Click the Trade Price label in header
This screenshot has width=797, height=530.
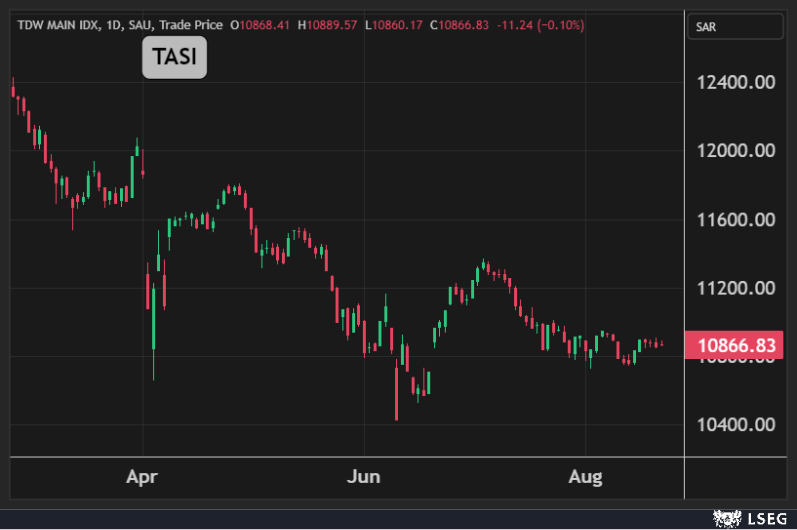click(x=190, y=24)
